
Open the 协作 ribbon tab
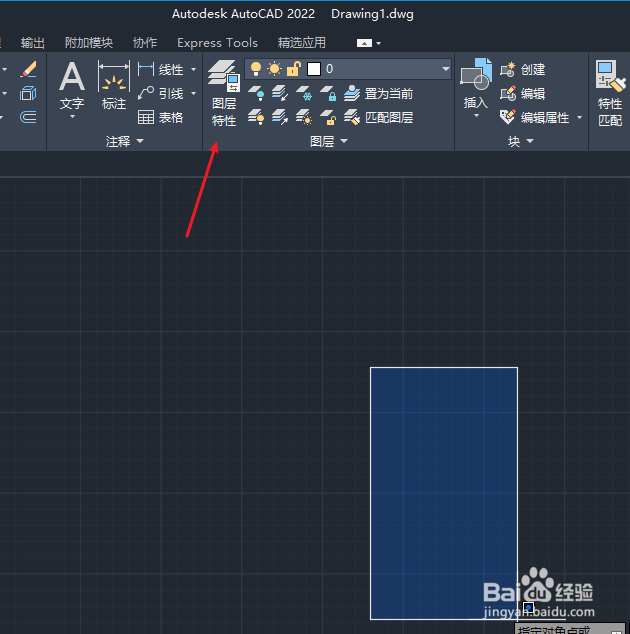click(145, 42)
